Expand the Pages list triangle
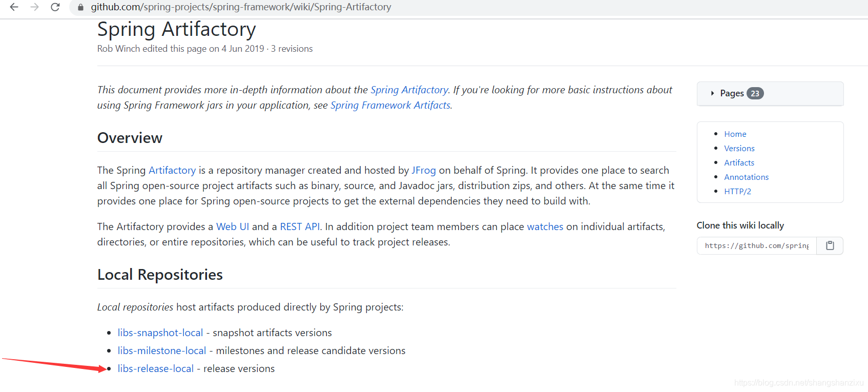 (712, 93)
